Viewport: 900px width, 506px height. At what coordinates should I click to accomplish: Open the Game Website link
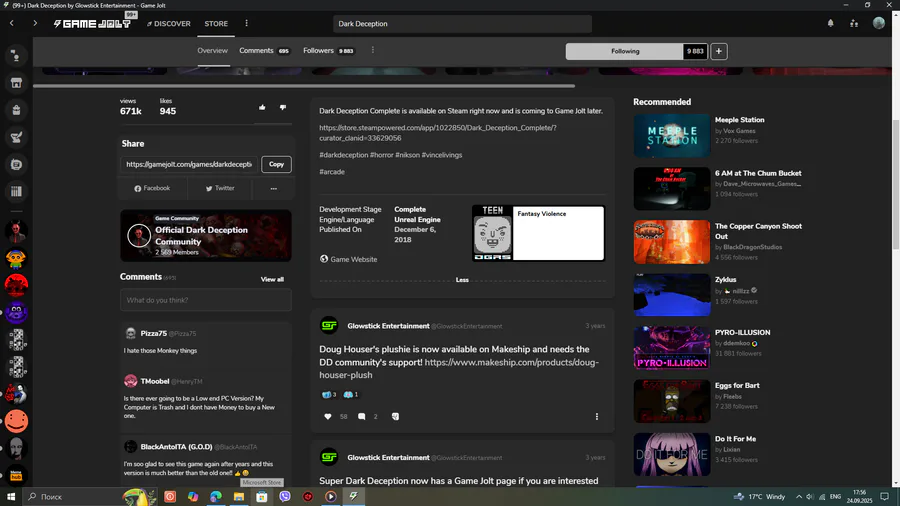tap(348, 259)
